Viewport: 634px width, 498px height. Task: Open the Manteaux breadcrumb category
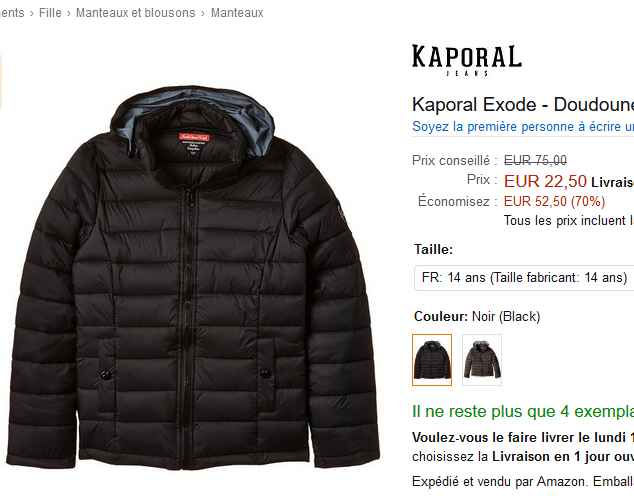point(237,13)
